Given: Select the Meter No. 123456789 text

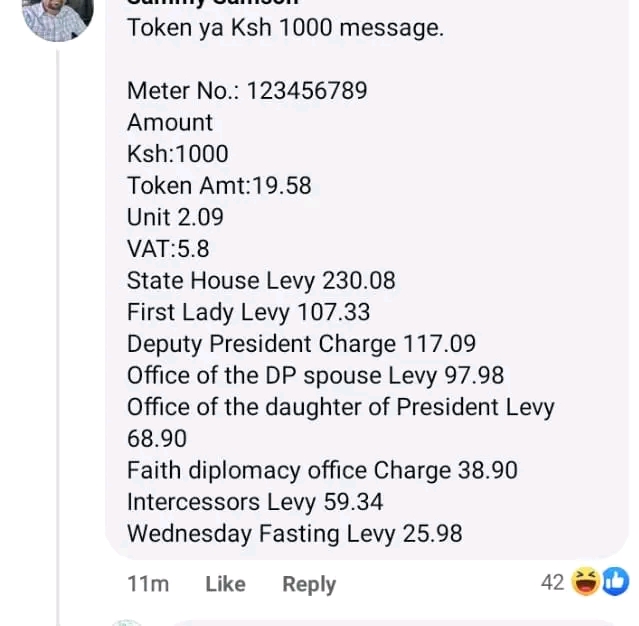Looking at the screenshot, I should pyautogui.click(x=247, y=91).
